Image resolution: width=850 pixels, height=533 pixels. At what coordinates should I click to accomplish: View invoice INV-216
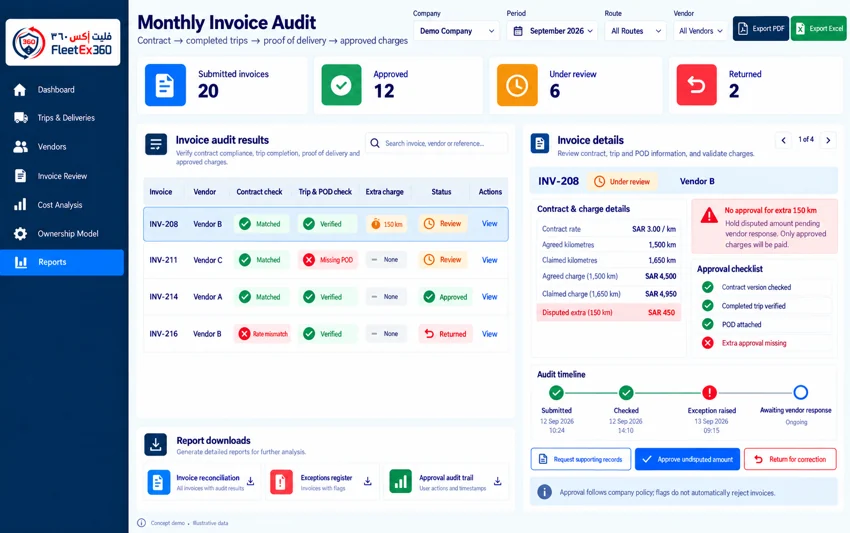click(490, 334)
